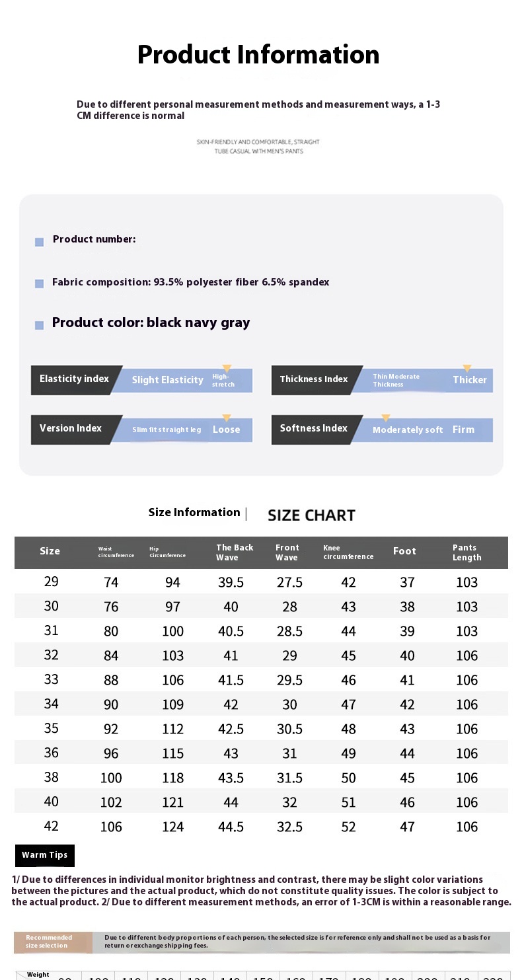Image resolution: width=522 pixels, height=980 pixels.
Task: Click the blue bullet beside Product number
Action: pos(39,243)
